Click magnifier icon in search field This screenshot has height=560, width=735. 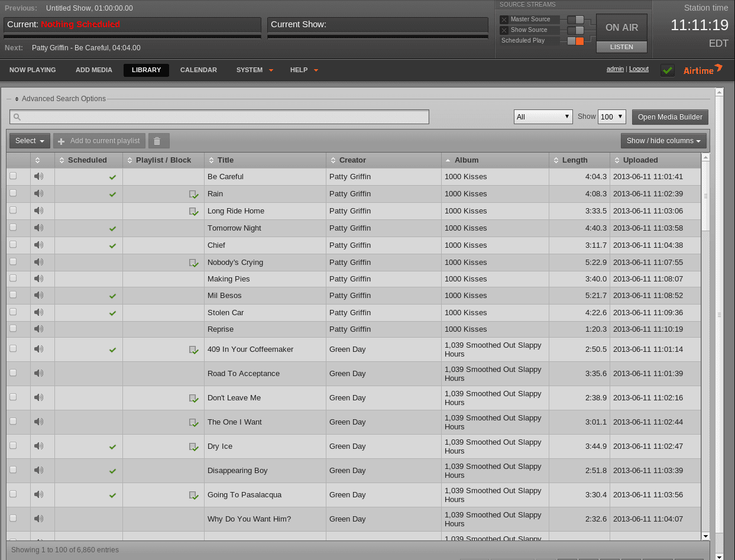pos(17,117)
